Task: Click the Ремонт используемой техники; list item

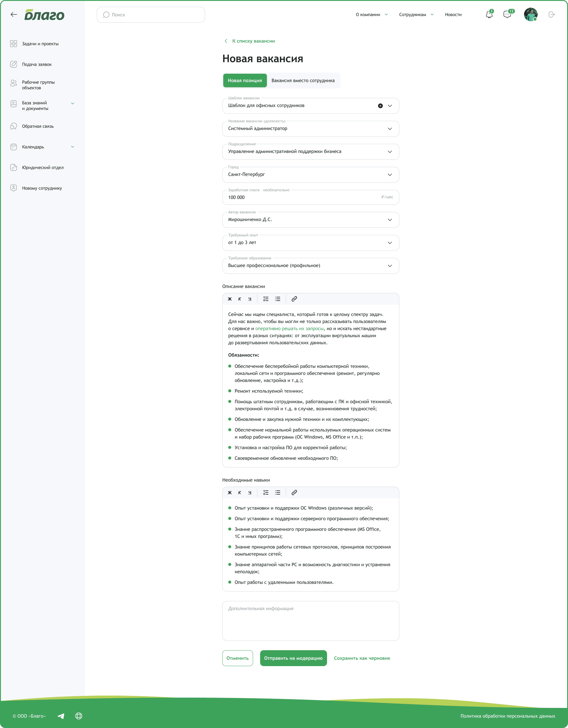Action: pos(269,391)
